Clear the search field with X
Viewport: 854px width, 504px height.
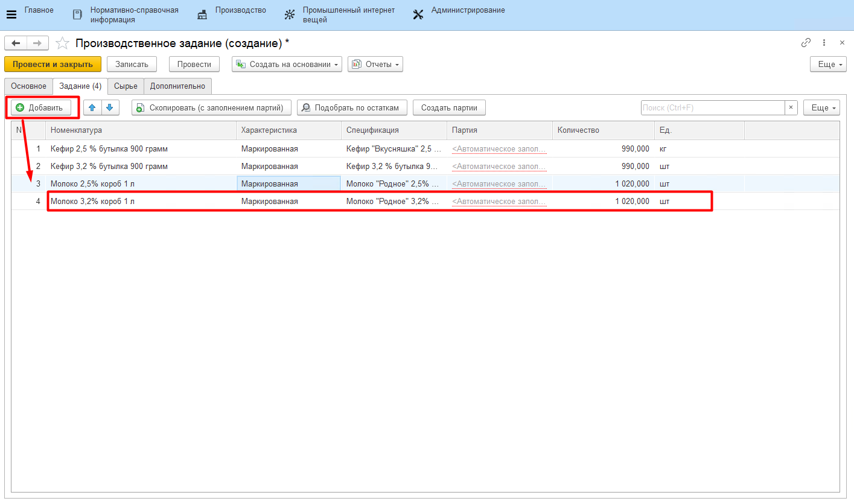[x=791, y=107]
